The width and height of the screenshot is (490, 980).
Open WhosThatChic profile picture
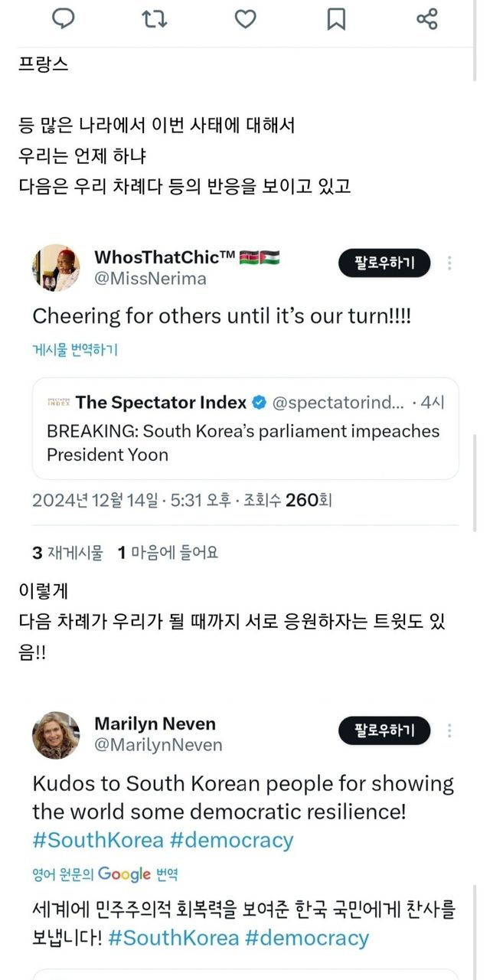click(x=56, y=268)
